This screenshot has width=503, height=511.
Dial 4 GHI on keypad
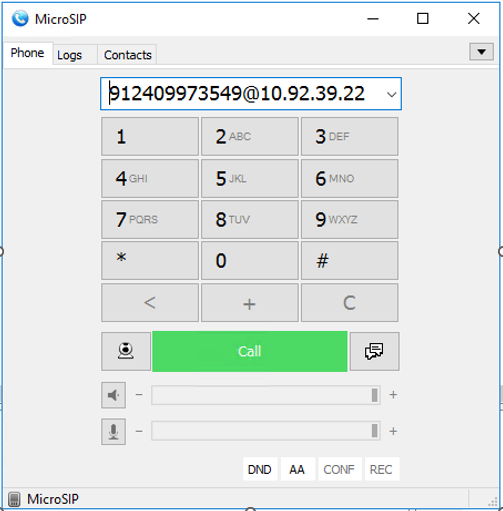click(150, 178)
